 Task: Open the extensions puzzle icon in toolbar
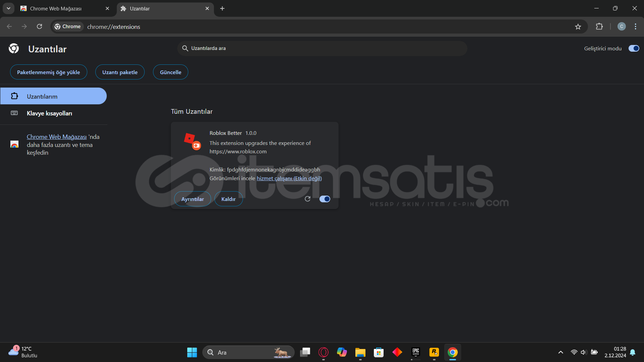[599, 27]
